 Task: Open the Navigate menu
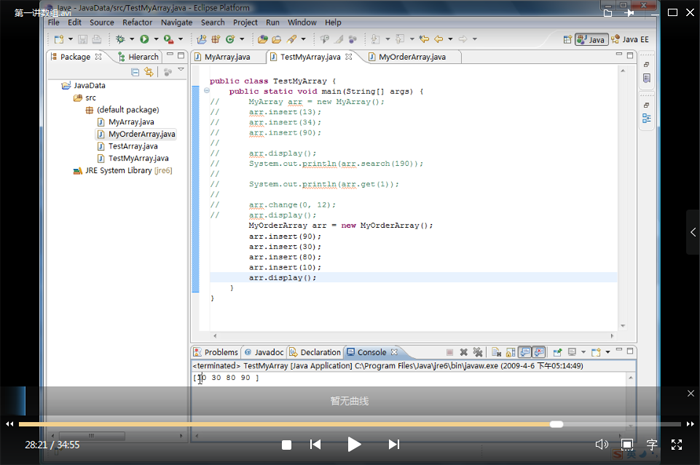coord(176,22)
